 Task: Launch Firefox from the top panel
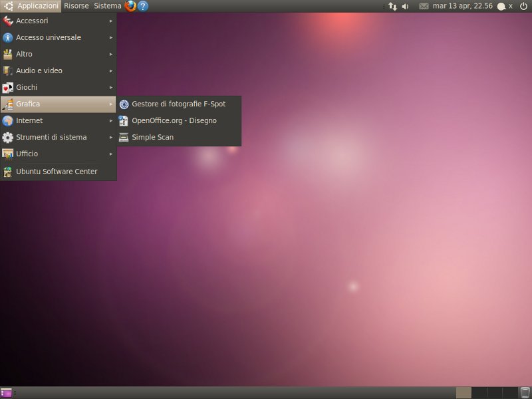[x=130, y=6]
